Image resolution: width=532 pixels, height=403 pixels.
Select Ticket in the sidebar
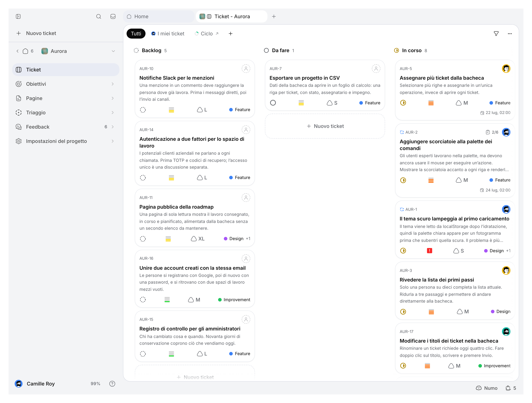point(66,70)
